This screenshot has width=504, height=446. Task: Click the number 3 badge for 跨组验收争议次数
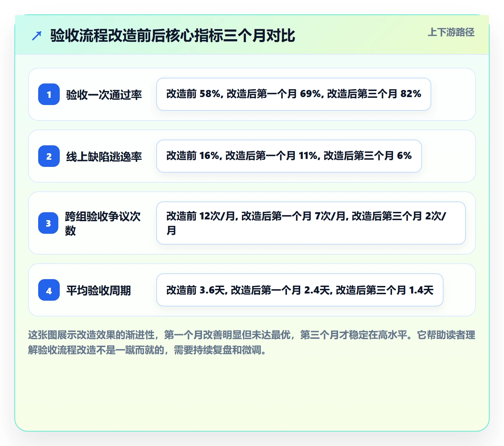point(48,223)
